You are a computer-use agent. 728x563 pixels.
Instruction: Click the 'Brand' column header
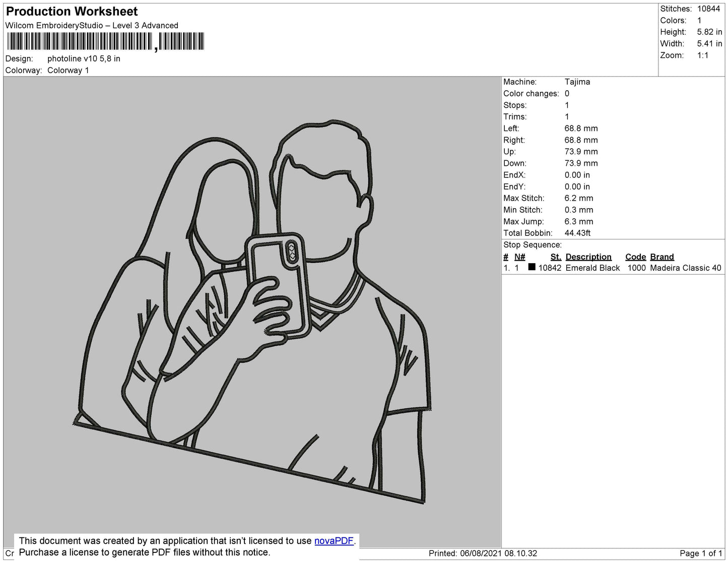(x=662, y=257)
